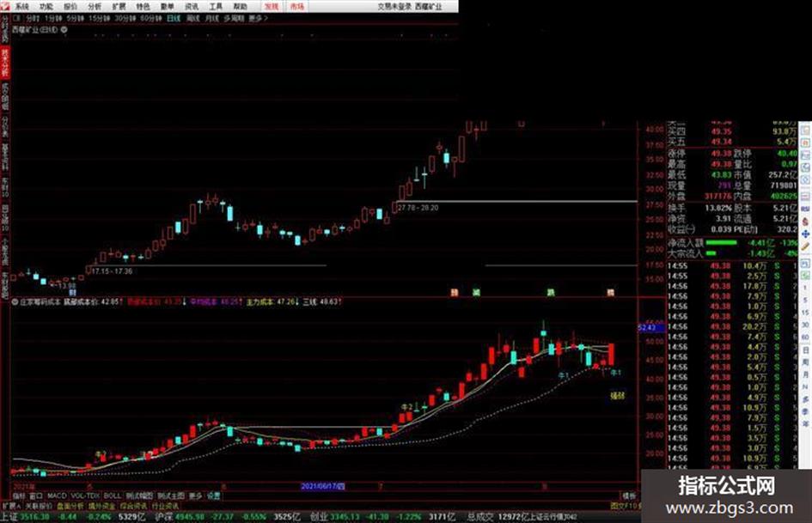Select the 测试主图 indicator tab
Viewport: 812px width, 523px height.
(171, 496)
